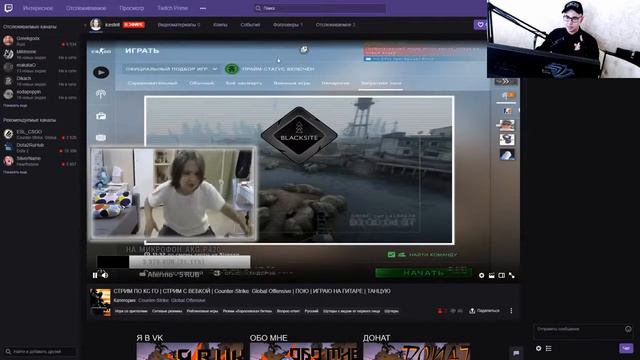Collapse CS:GO friends panel double-arrow
The width and height of the screenshot is (640, 360).
506,82
